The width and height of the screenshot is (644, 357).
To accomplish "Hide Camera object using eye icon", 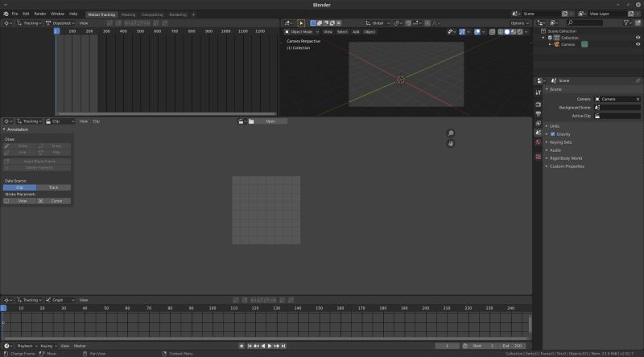I will 638,44.
